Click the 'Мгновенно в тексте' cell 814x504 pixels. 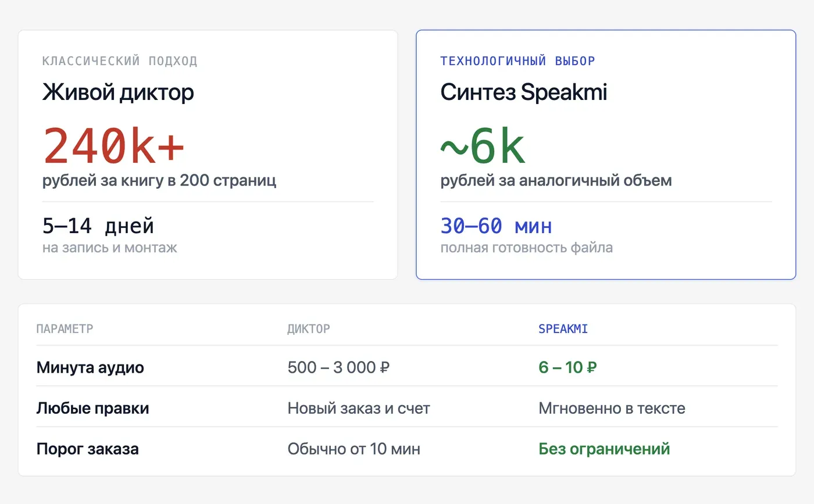(612, 408)
